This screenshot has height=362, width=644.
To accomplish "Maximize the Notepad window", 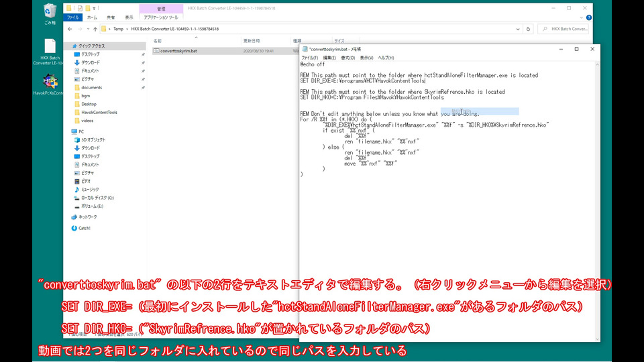I will pos(577,49).
